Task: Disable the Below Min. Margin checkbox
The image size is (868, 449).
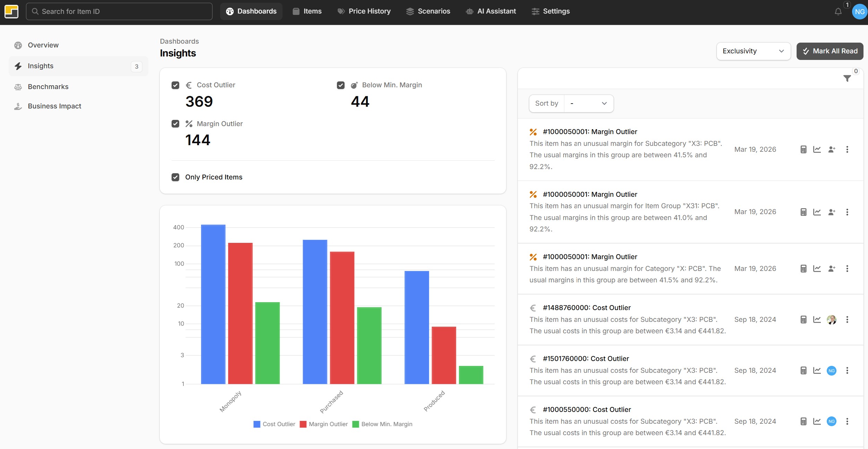Action: [341, 85]
